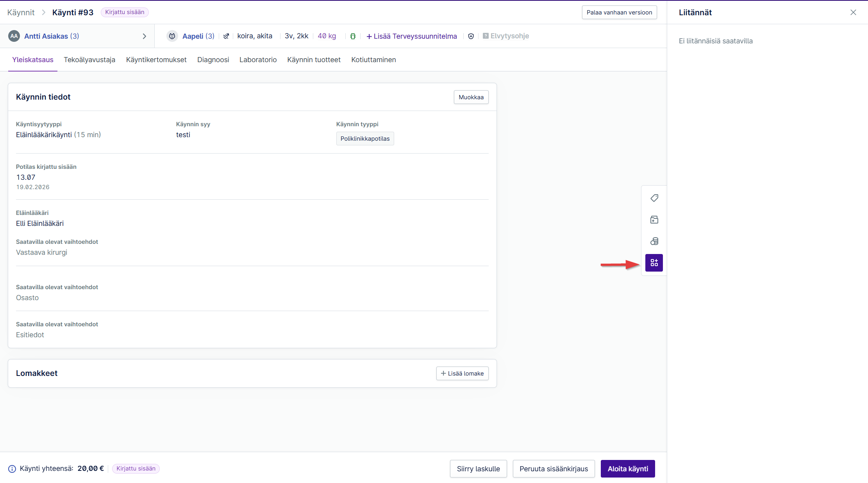
Task: Switch to Yleiskatsaus tab
Action: (x=33, y=60)
